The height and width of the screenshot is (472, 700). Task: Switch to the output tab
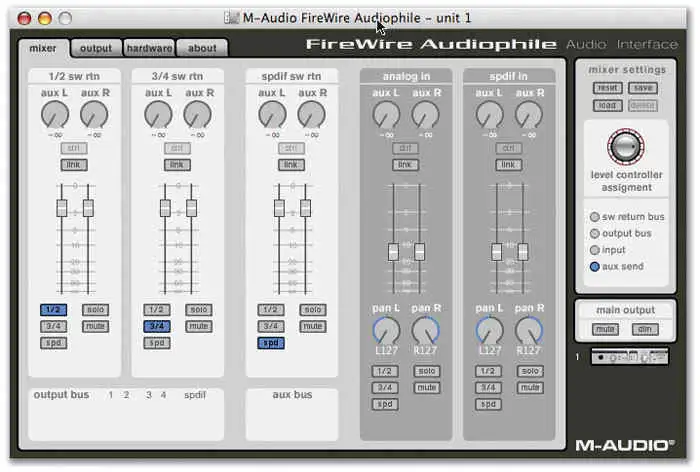pyautogui.click(x=96, y=48)
